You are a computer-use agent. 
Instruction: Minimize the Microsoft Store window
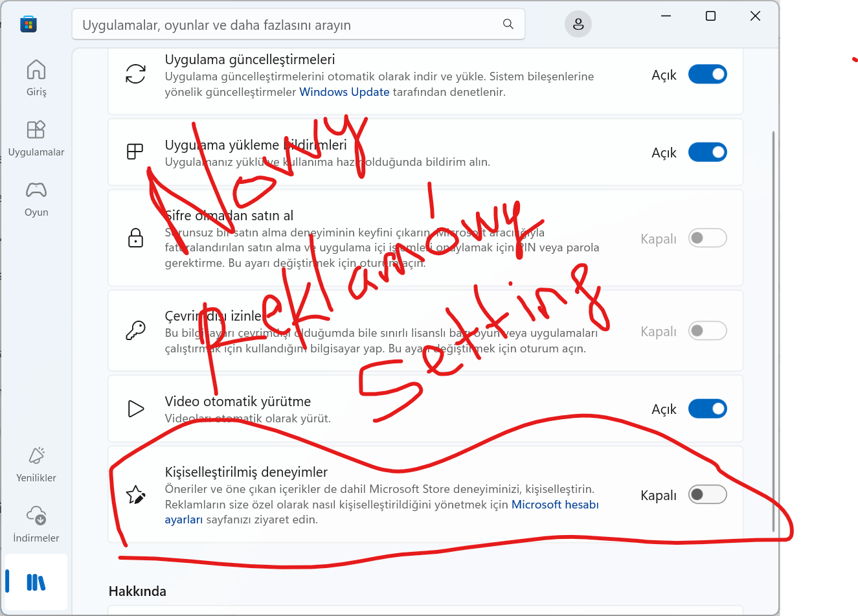(666, 16)
